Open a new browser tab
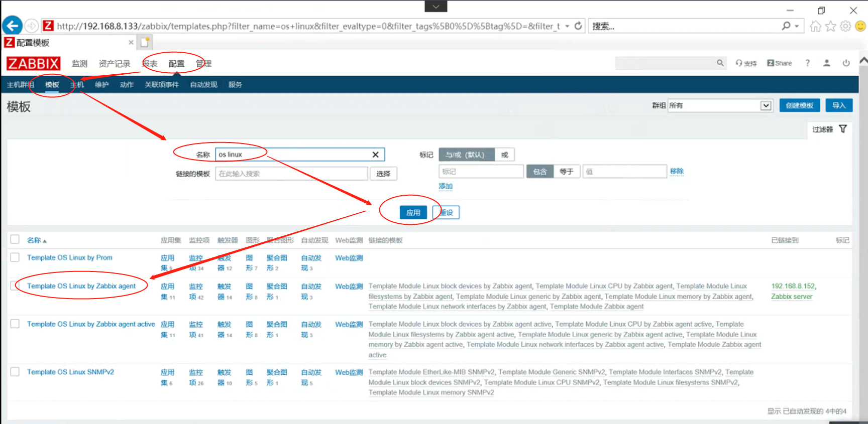 [145, 42]
